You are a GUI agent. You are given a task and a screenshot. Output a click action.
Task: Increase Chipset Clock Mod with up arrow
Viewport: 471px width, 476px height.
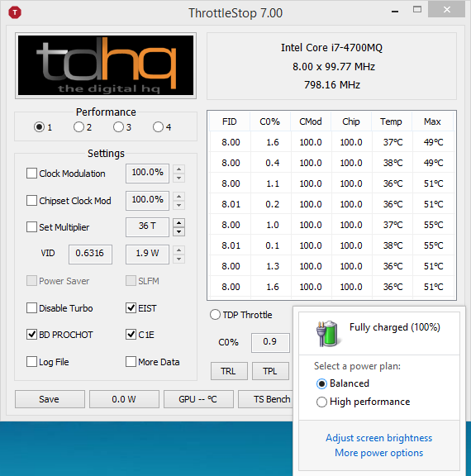[x=179, y=197]
